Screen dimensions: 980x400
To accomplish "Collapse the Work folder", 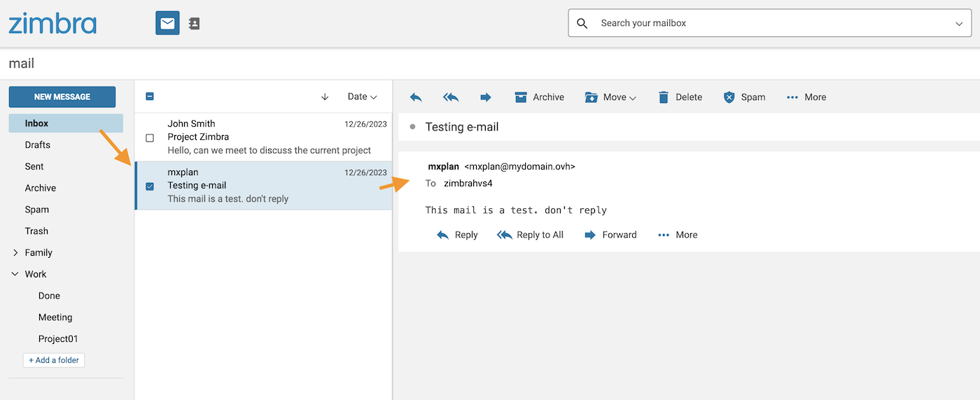I will (15, 275).
